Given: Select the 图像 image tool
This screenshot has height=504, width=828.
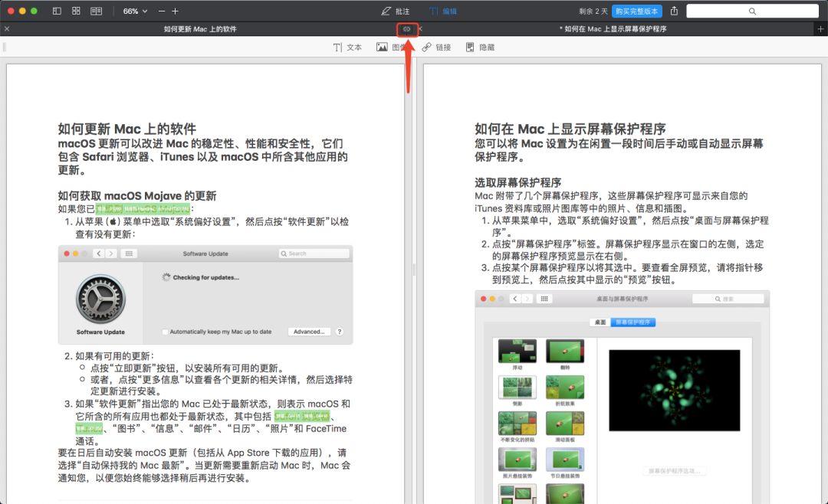Looking at the screenshot, I should tap(390, 47).
